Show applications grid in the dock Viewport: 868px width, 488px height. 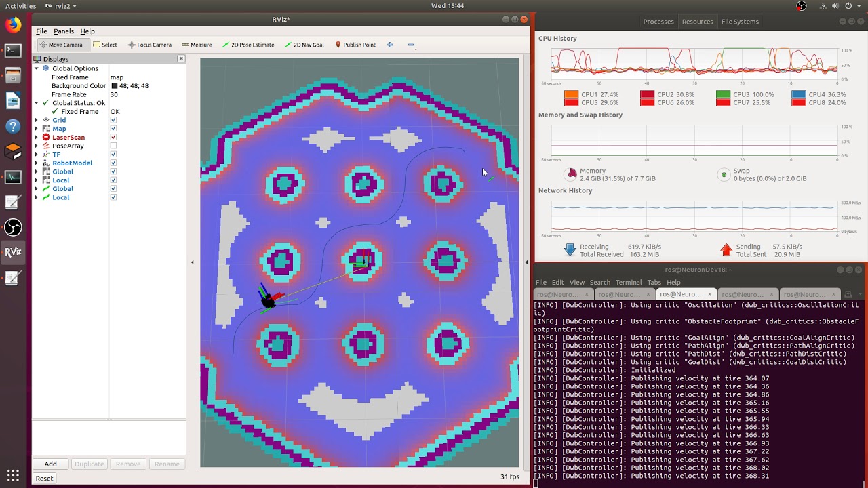(13, 474)
